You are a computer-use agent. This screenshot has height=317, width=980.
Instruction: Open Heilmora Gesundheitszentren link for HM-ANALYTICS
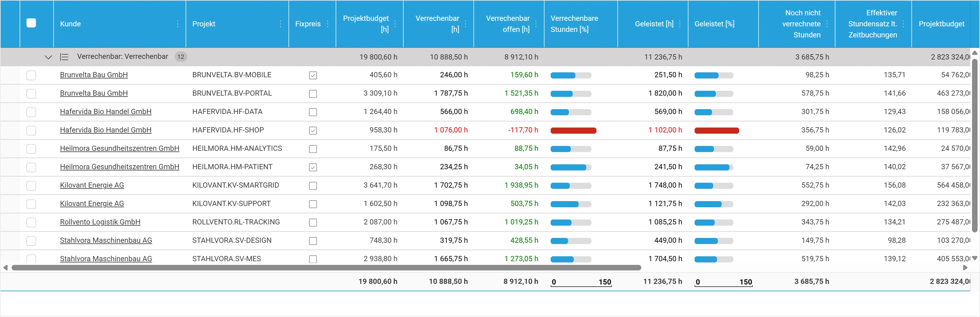[119, 149]
